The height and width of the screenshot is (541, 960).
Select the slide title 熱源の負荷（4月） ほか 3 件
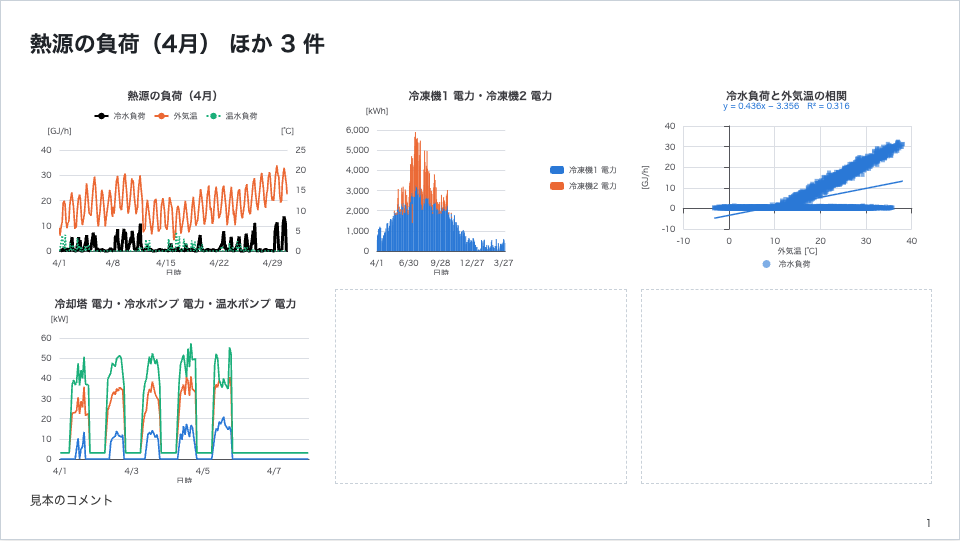[177, 44]
